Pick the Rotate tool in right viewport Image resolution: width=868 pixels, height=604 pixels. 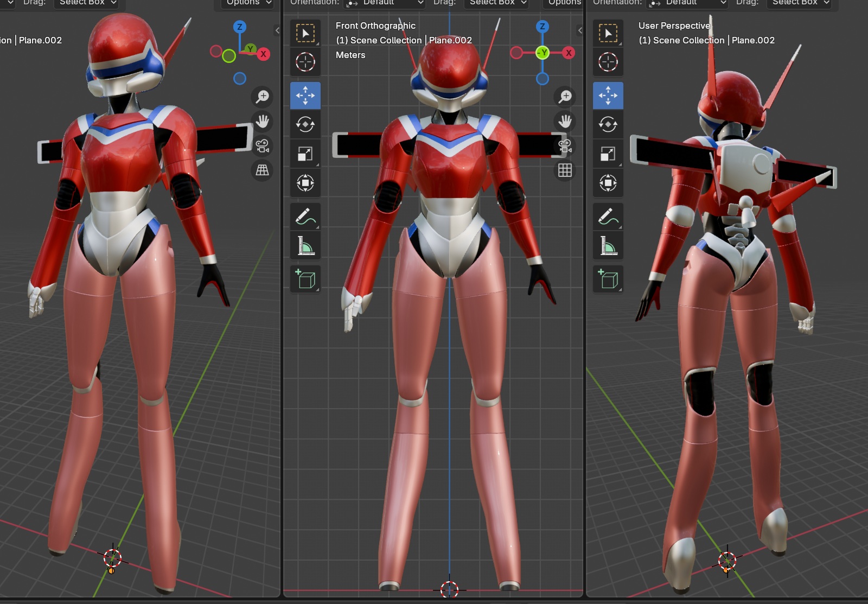click(x=608, y=124)
